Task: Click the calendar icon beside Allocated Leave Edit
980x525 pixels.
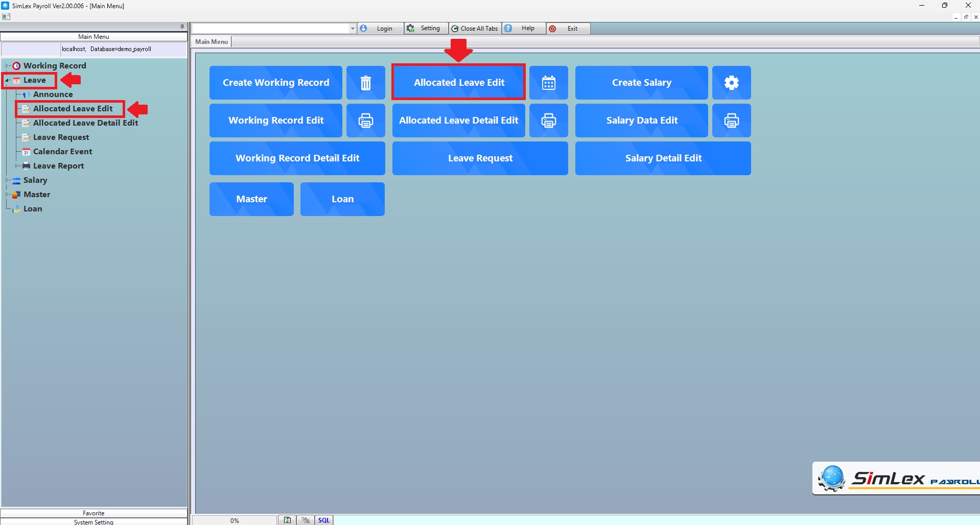Action: click(x=548, y=83)
